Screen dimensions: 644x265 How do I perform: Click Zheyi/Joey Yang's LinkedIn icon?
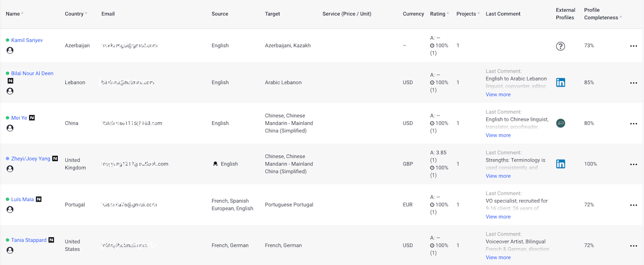point(560,164)
